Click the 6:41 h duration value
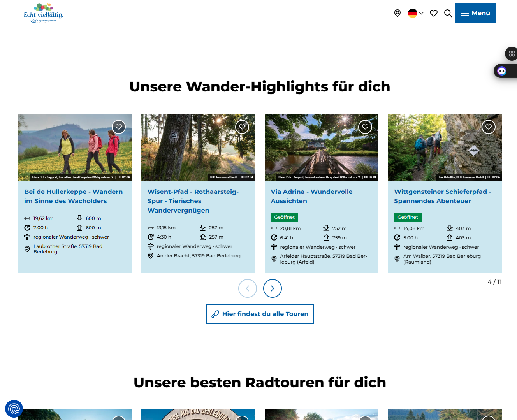This screenshot has width=517, height=420. tap(287, 238)
